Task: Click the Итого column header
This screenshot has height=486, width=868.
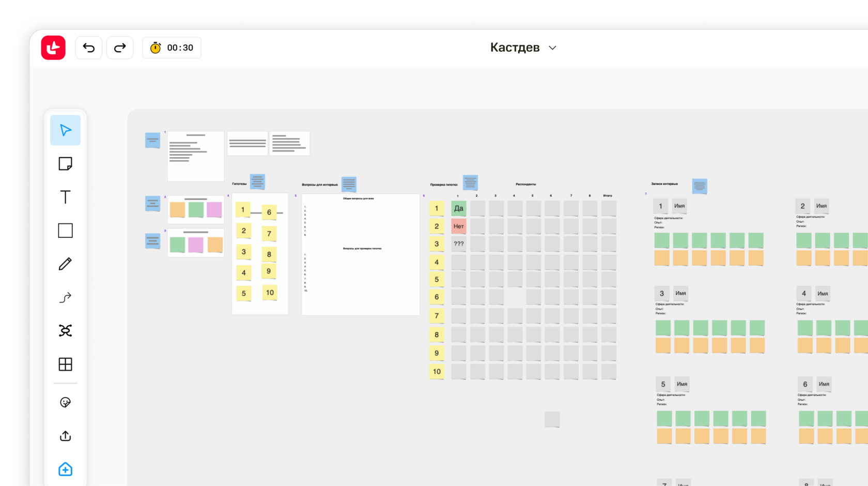Action: [608, 195]
